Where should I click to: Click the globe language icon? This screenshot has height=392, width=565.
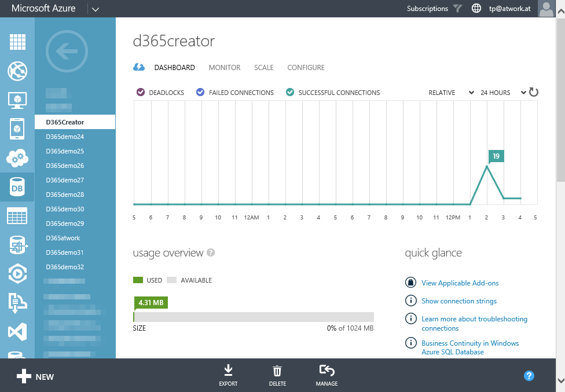coord(476,9)
